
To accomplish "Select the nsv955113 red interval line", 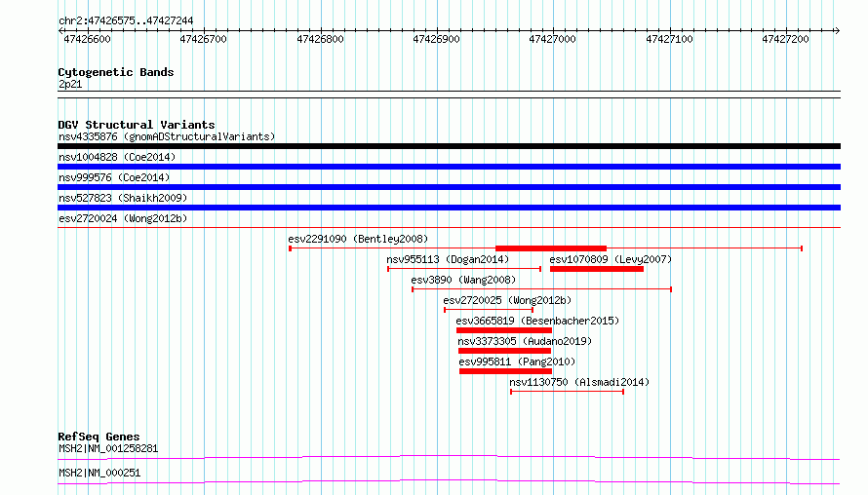I will 464,269.
